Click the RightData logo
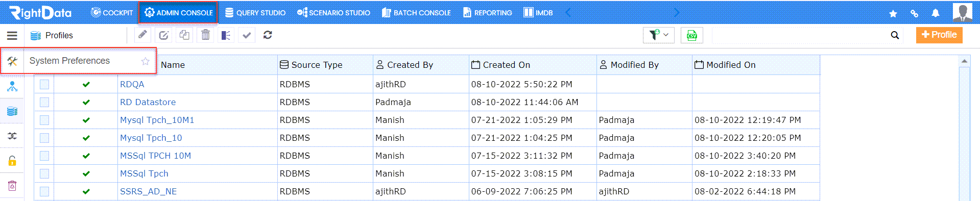 [40, 13]
